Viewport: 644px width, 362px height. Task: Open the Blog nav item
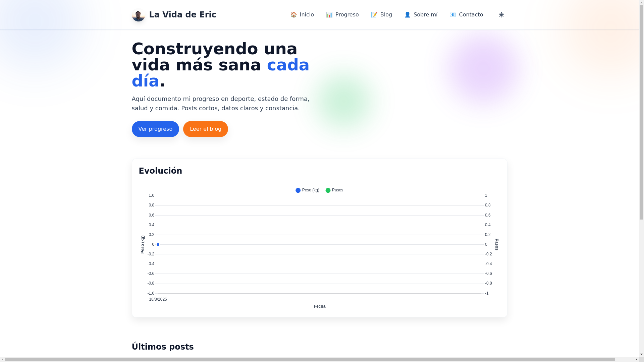381,15
